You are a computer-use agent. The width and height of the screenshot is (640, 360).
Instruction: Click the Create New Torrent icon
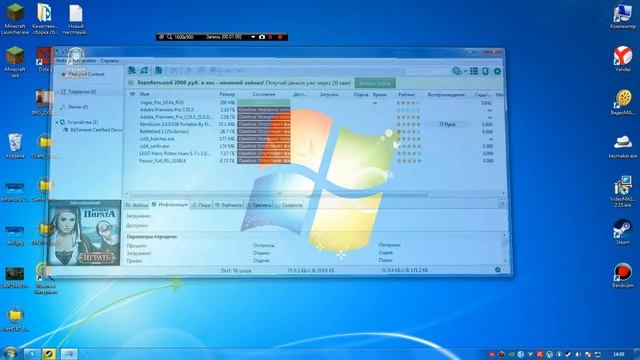tap(158, 71)
